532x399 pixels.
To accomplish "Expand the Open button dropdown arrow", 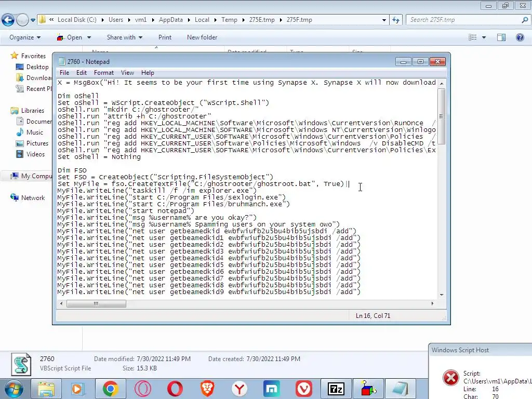I will click(x=89, y=37).
